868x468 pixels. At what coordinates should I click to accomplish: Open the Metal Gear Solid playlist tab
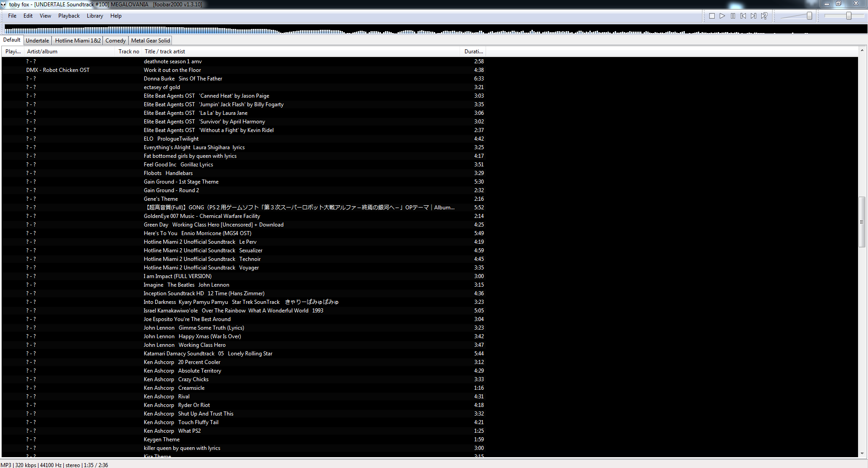(151, 41)
